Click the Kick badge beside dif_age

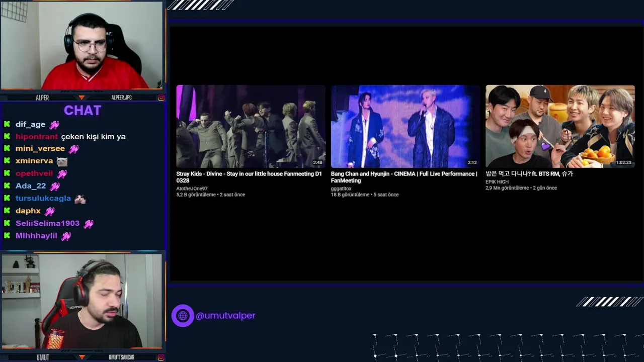coord(7,124)
